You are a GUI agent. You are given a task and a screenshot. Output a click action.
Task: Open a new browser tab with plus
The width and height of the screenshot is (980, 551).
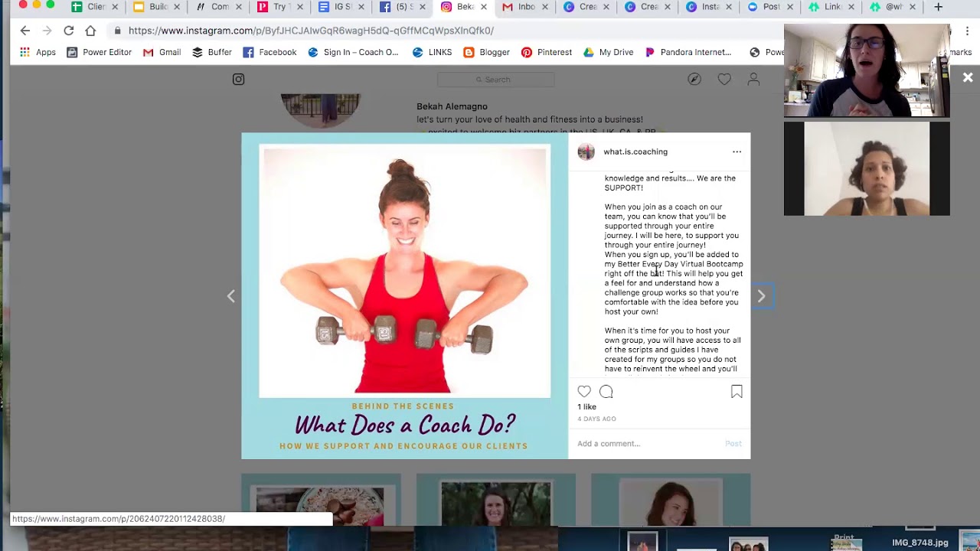(938, 7)
